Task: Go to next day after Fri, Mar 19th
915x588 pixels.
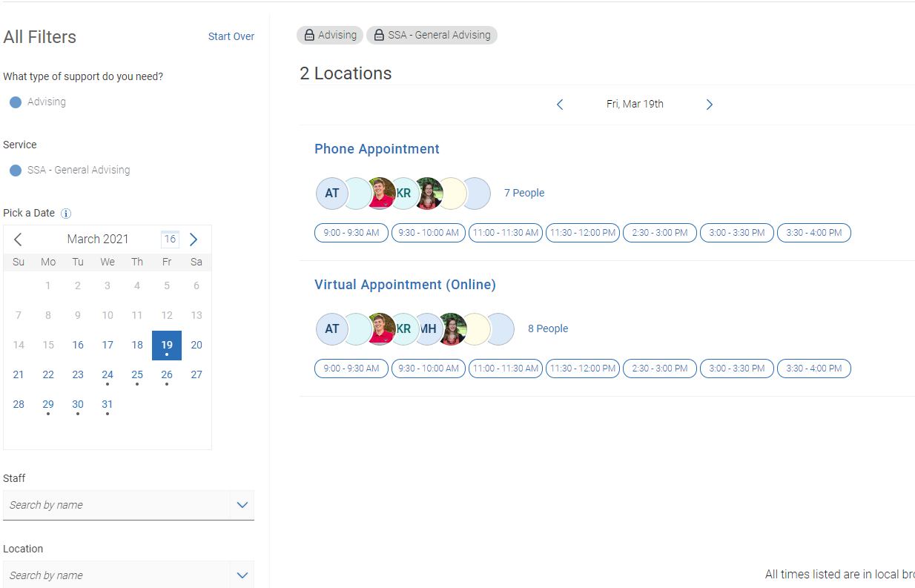Action: tap(709, 105)
